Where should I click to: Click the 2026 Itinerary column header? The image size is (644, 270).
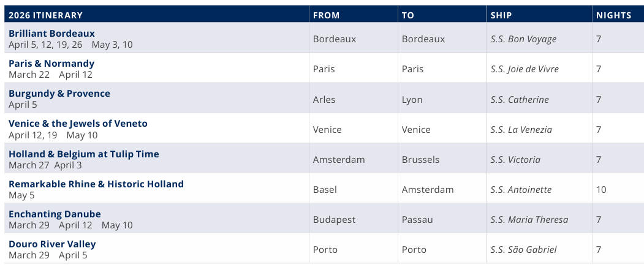45,15
